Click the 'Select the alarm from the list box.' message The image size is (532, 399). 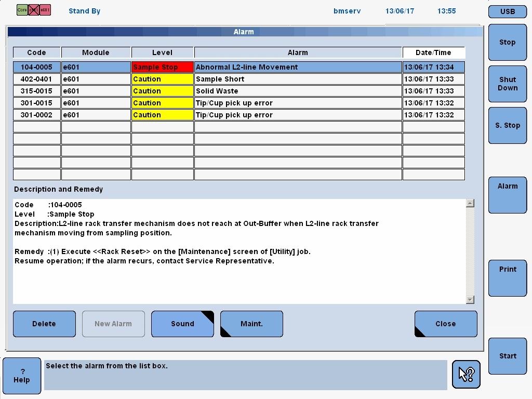107,366
